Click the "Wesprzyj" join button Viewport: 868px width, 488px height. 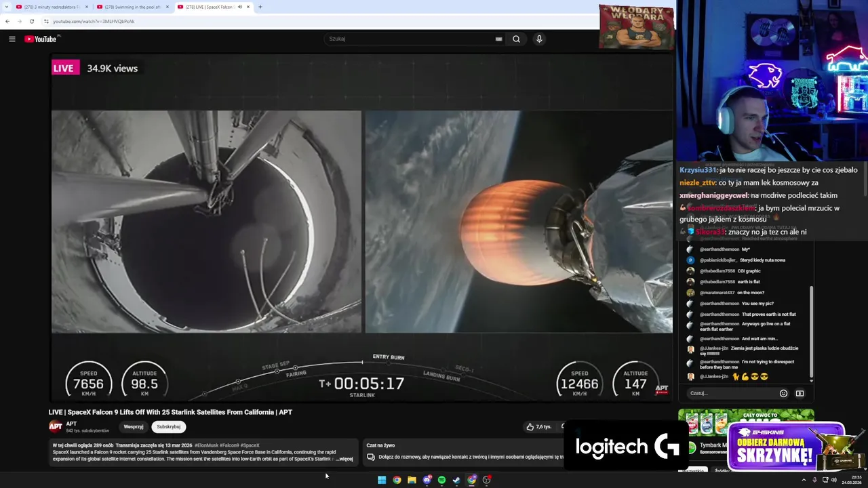[x=134, y=426]
